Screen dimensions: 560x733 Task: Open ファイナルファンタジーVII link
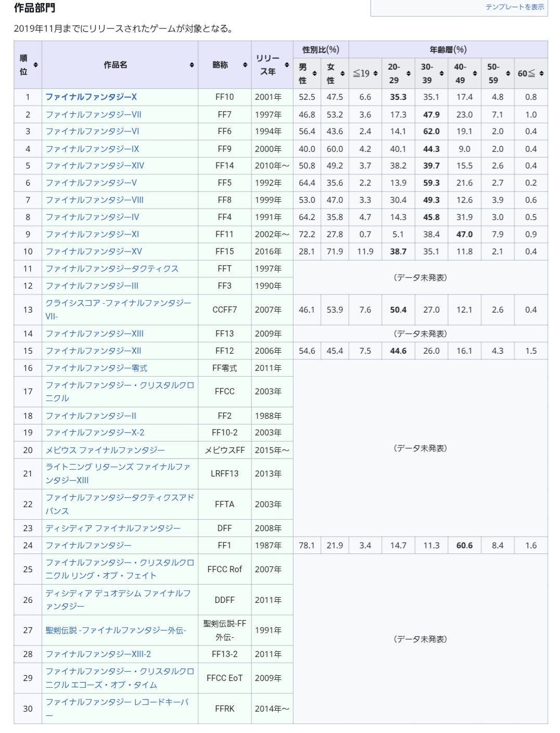click(x=93, y=114)
